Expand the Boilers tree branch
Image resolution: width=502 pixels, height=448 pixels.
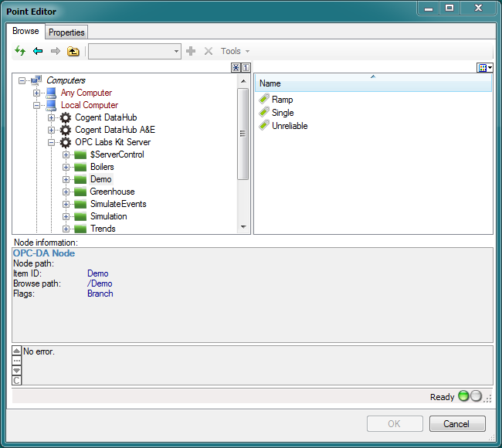(66, 167)
